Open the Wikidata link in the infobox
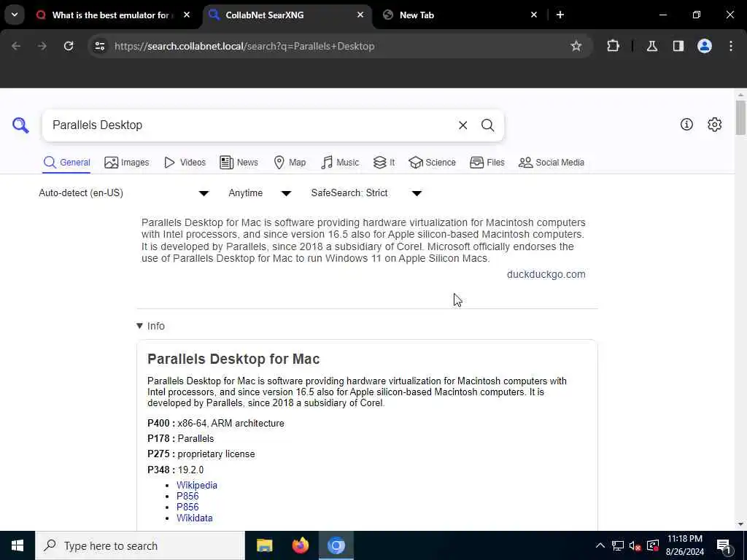747x560 pixels. [194, 518]
